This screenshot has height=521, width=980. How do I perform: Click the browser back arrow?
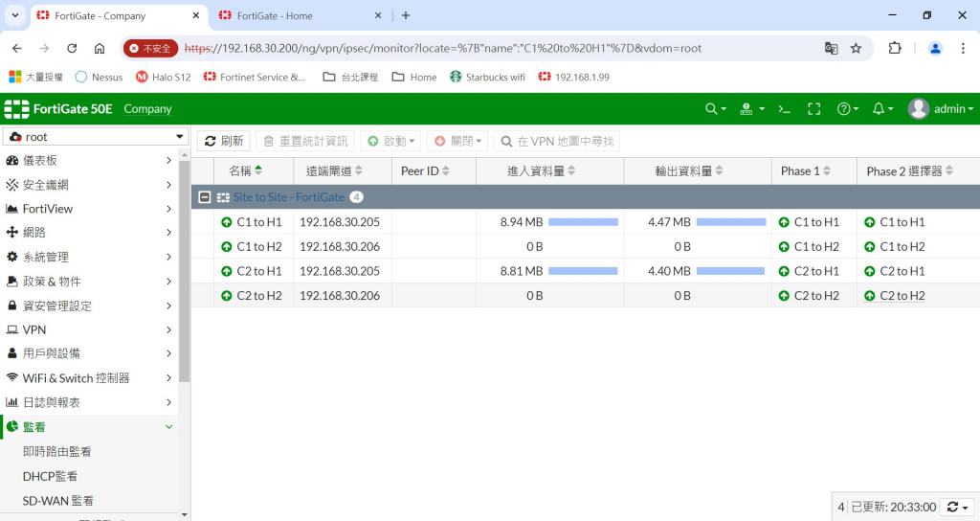(17, 48)
